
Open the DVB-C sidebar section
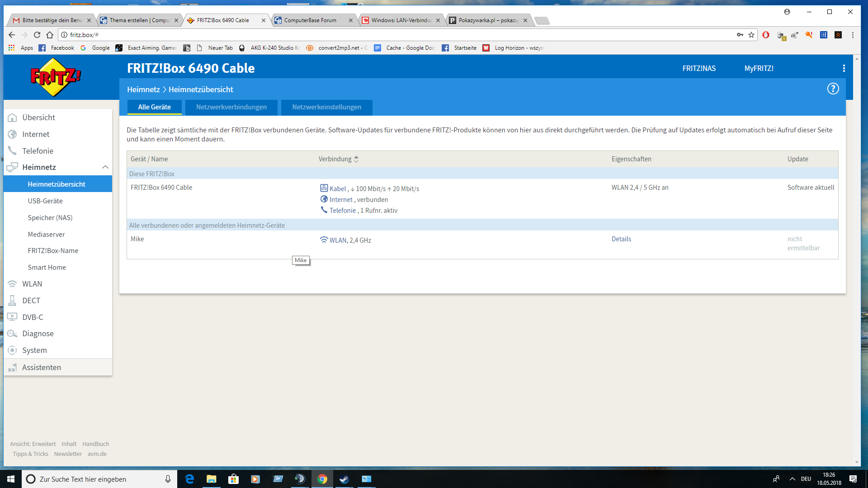tap(33, 317)
